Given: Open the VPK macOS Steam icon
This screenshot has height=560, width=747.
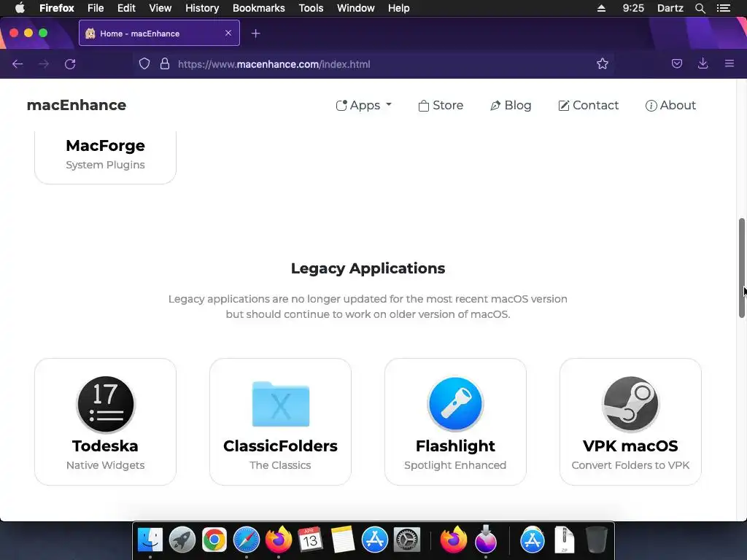Looking at the screenshot, I should [630, 404].
